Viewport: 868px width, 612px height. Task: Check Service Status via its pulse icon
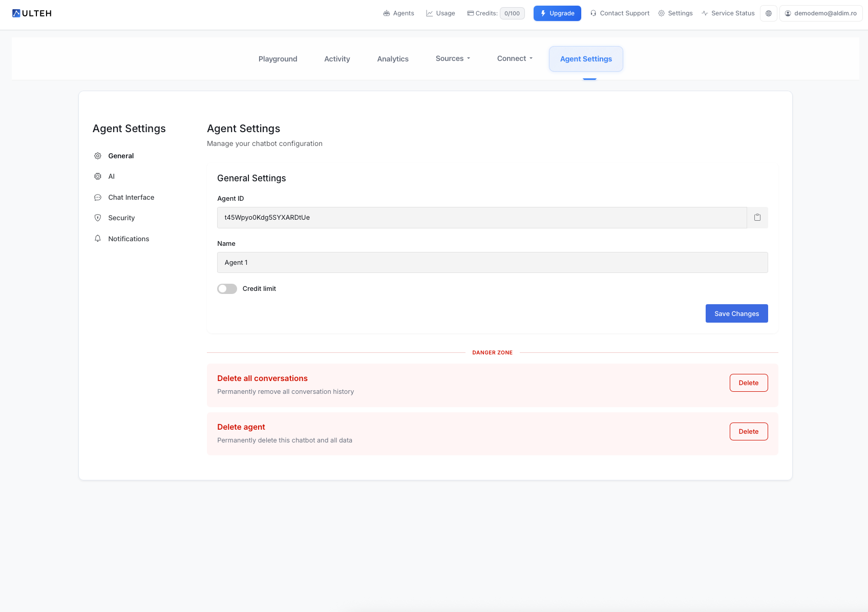pos(704,13)
